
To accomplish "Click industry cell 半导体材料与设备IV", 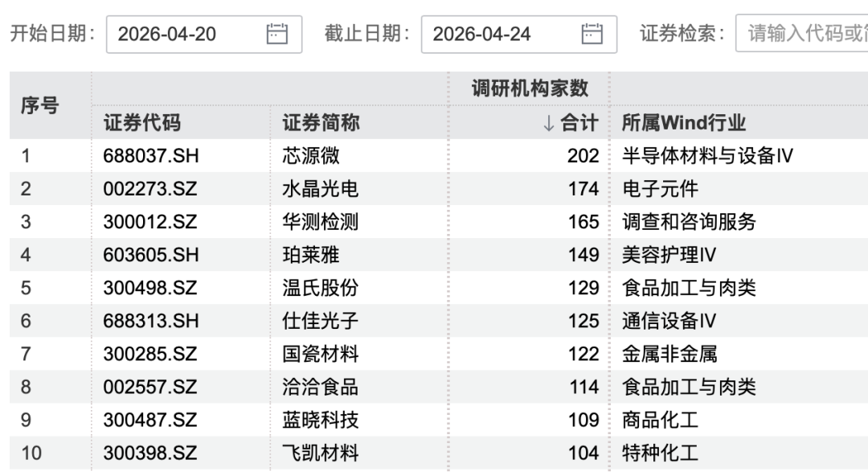I will 707,156.
